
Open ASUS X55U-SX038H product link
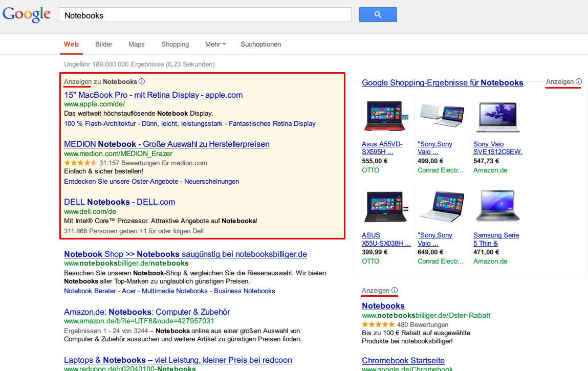[386, 239]
